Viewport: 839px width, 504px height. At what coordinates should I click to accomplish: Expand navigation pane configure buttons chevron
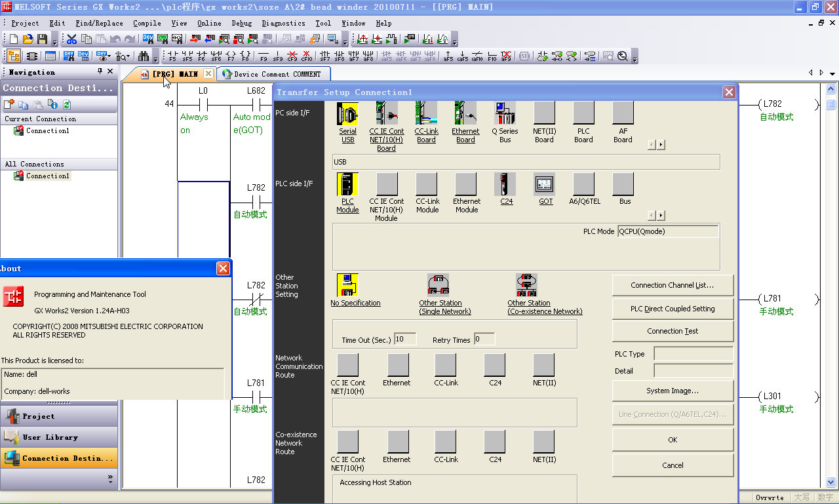point(110,478)
